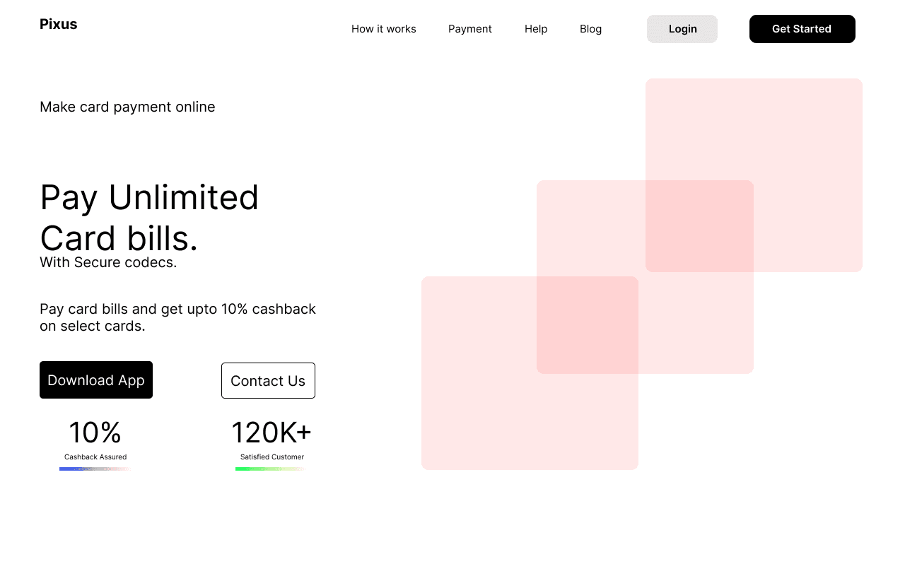Click the blue gradient bar under Cashback Assured
Image resolution: width=905 pixels, height=588 pixels.
point(95,469)
